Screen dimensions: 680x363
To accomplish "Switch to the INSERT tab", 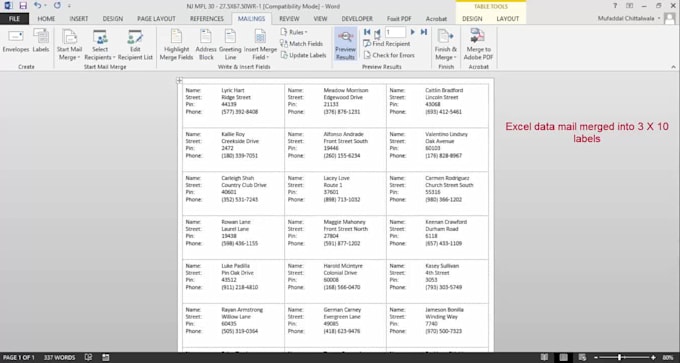I will pyautogui.click(x=78, y=19).
